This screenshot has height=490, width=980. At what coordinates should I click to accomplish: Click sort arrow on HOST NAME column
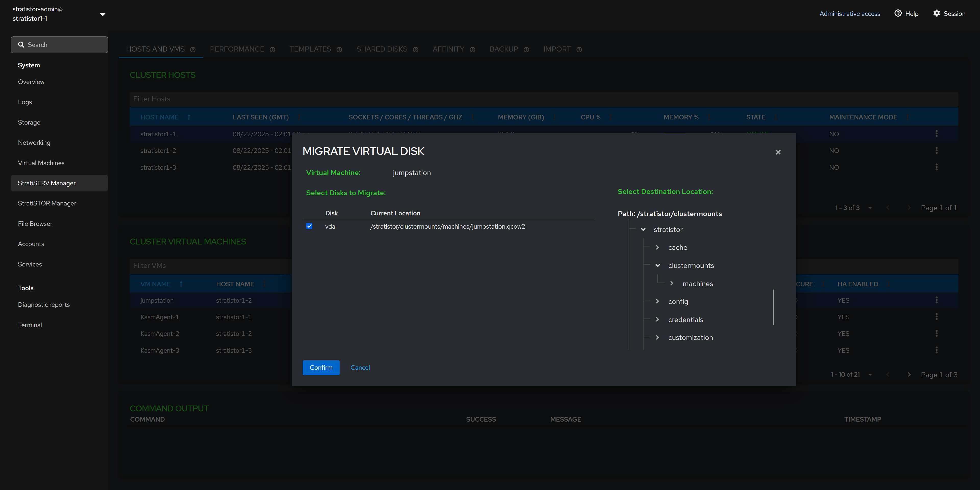click(x=189, y=117)
